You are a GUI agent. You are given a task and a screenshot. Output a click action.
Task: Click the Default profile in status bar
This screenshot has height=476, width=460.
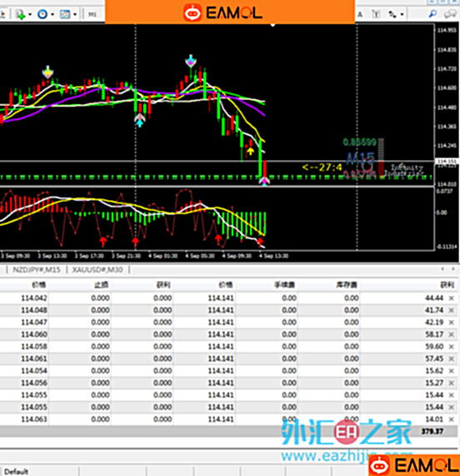(17, 472)
